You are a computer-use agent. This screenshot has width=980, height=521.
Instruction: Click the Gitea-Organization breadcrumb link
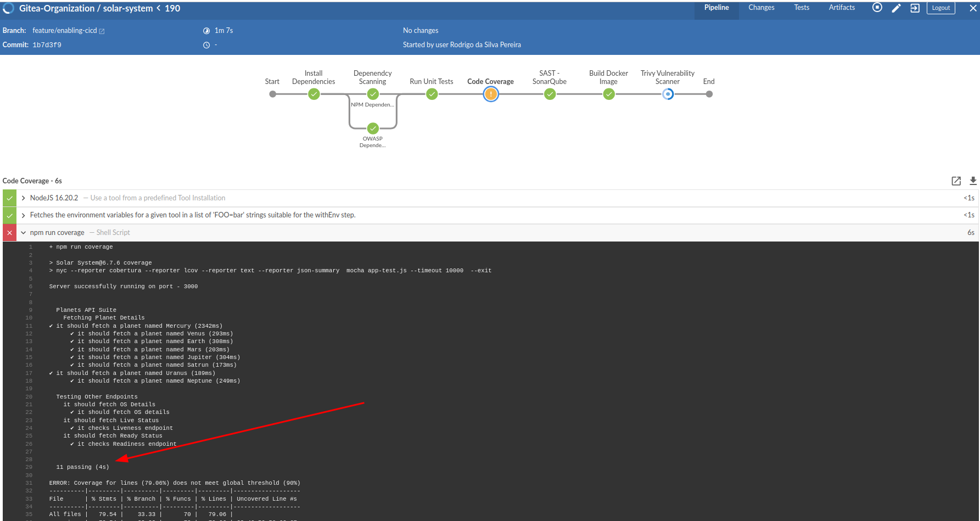coord(57,8)
